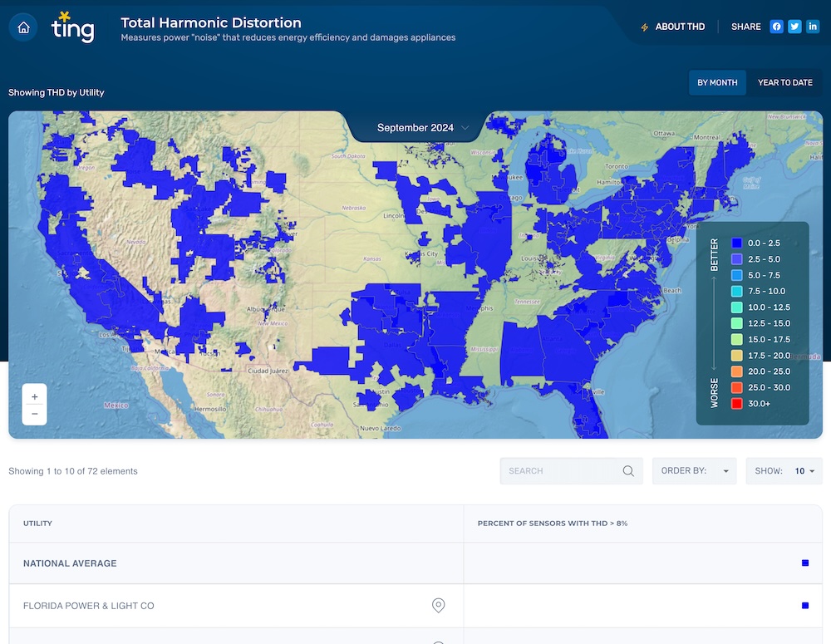The height and width of the screenshot is (644, 831).
Task: Switch to the YEAR TO DATE view
Action: (x=784, y=82)
